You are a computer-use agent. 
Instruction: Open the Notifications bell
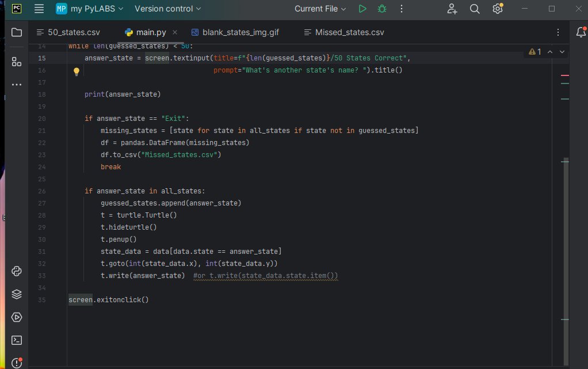click(581, 32)
